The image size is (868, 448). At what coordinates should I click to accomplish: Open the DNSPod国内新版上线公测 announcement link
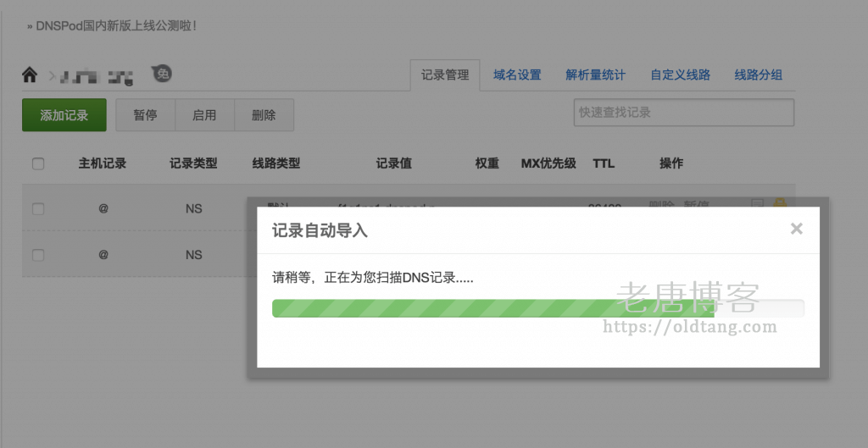pyautogui.click(x=116, y=25)
